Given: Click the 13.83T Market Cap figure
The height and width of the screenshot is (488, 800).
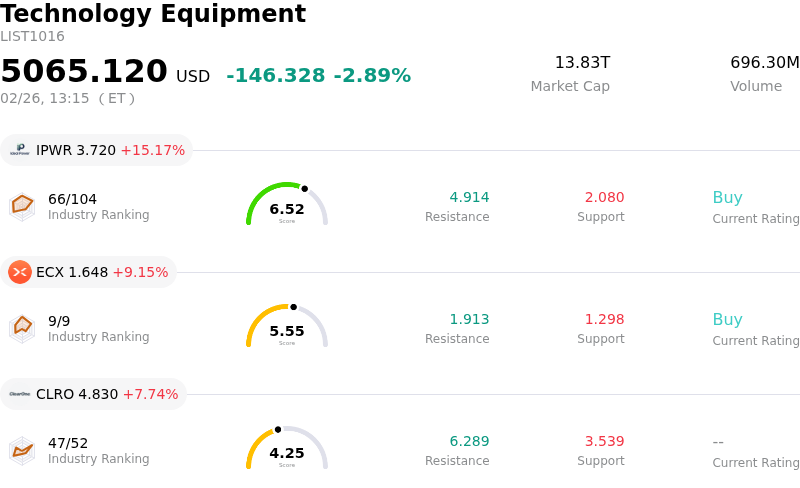Looking at the screenshot, I should pos(582,63).
